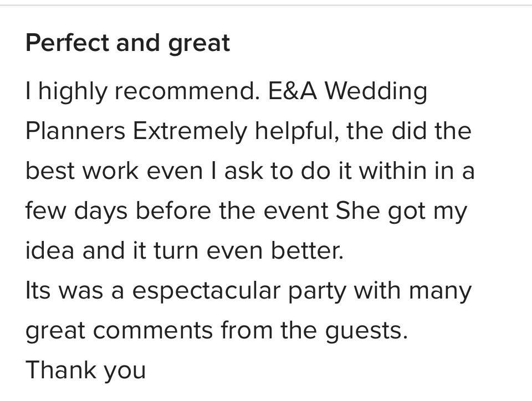Click the word "helpful," in the review
The height and width of the screenshot is (401, 532).
(296, 131)
